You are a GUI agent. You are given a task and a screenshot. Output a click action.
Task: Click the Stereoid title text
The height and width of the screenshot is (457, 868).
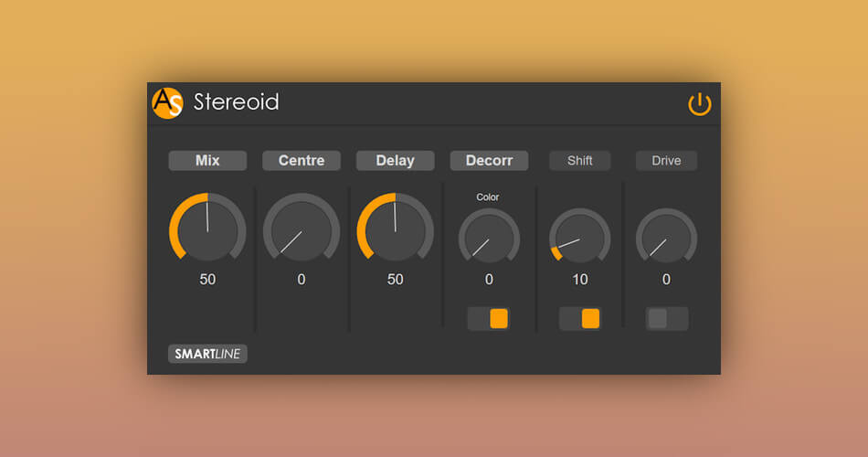click(x=237, y=102)
